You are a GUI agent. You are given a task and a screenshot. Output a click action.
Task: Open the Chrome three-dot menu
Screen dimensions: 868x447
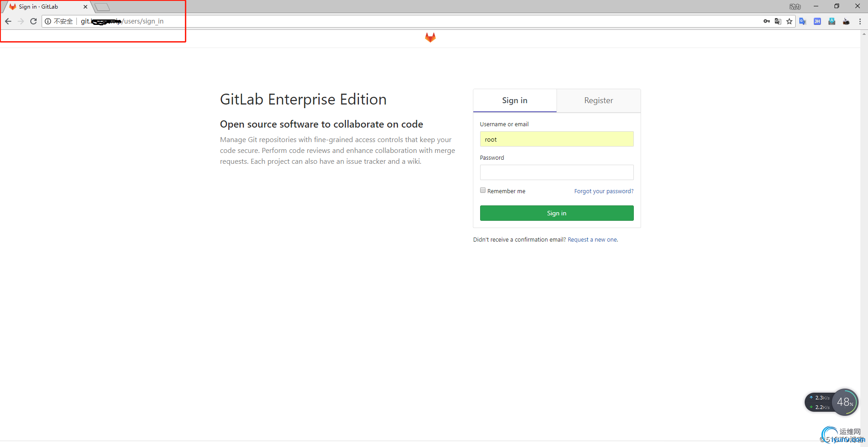(x=860, y=21)
